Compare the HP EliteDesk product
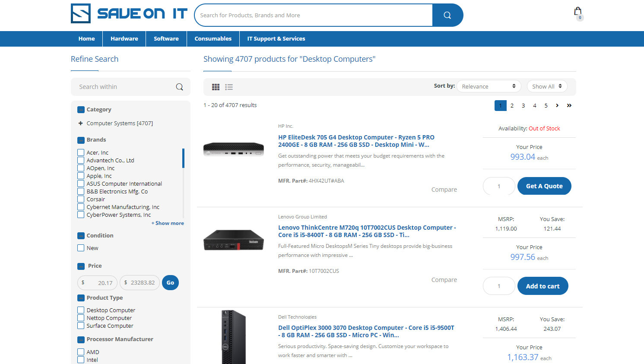 [444, 190]
